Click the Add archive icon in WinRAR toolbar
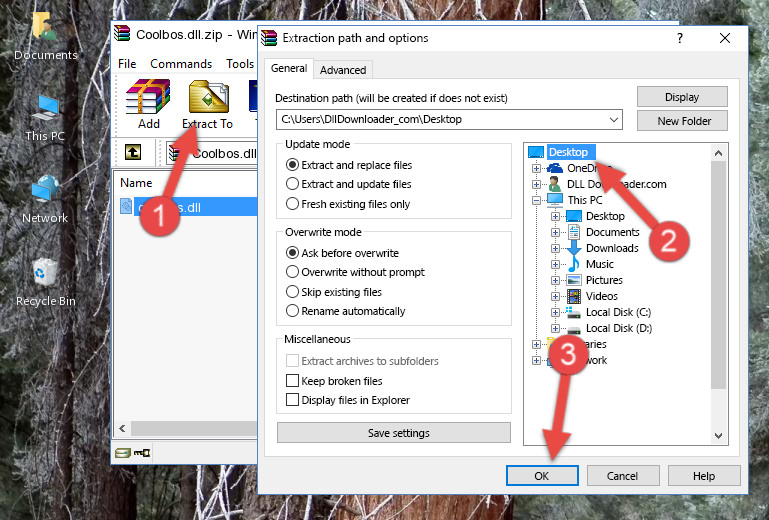The height and width of the screenshot is (520, 769). (x=148, y=97)
